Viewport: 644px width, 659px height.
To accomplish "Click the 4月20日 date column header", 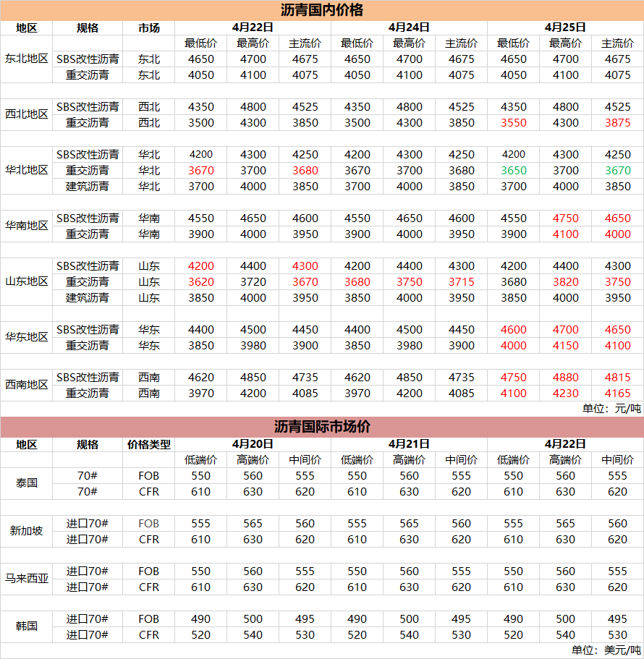I will pyautogui.click(x=253, y=444).
